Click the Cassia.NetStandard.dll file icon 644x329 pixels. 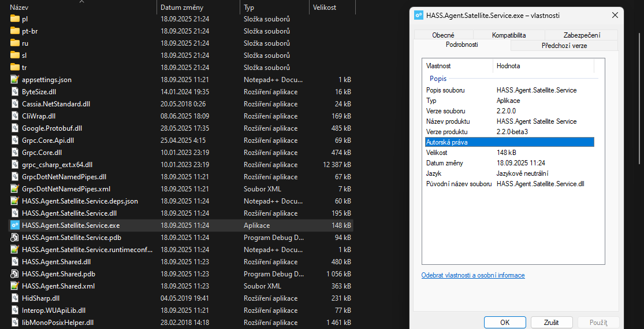point(15,103)
